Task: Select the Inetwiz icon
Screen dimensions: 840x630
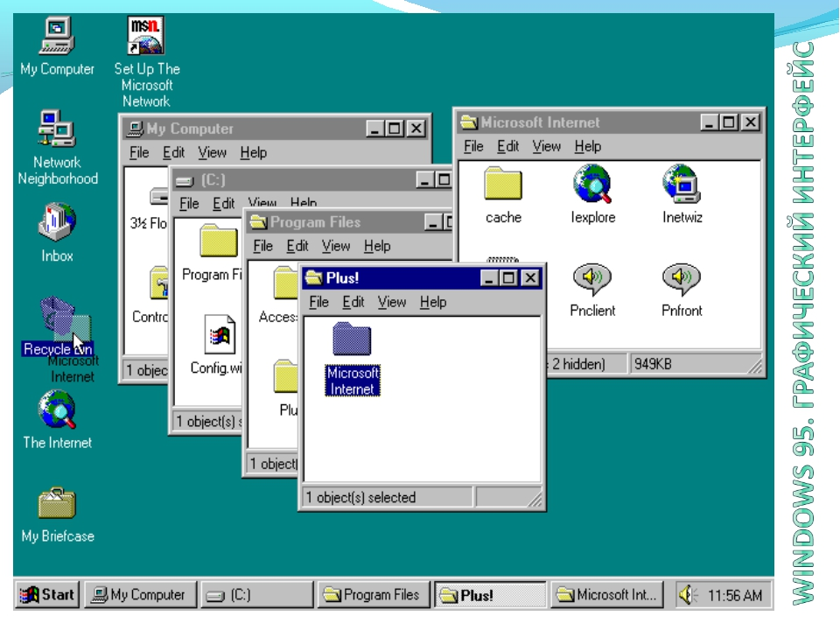Action: (682, 194)
